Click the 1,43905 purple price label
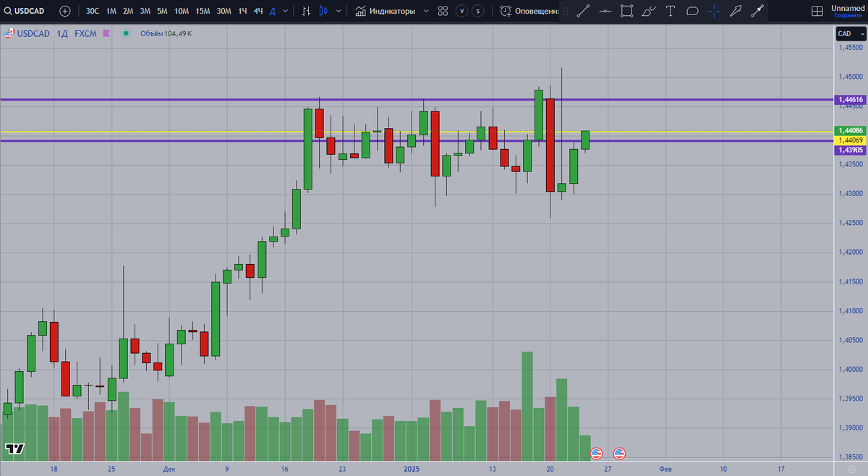 click(849, 150)
